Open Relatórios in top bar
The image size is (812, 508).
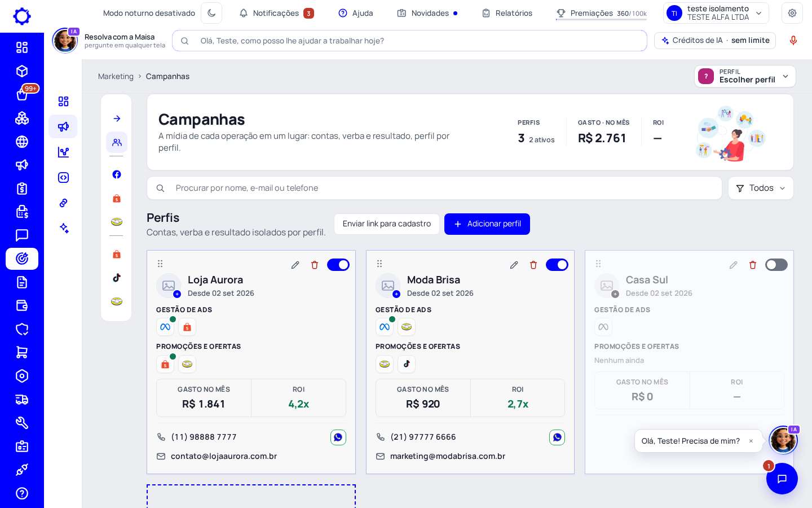(x=507, y=13)
